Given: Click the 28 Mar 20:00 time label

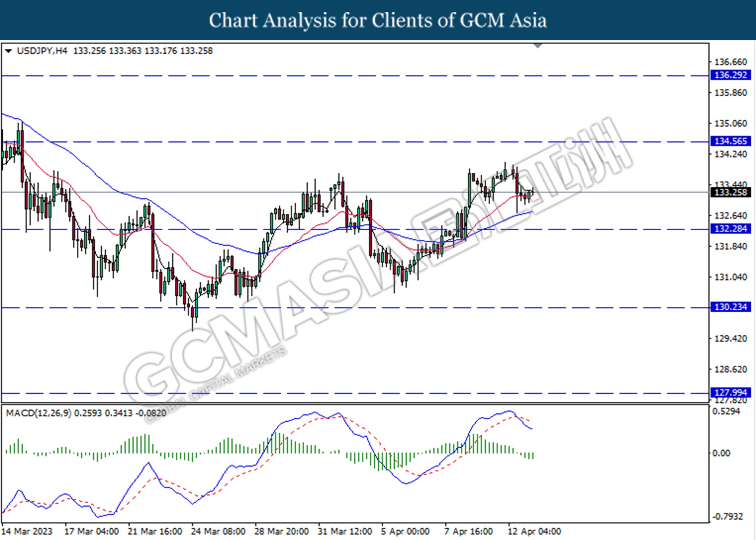Looking at the screenshot, I should pyautogui.click(x=282, y=531).
